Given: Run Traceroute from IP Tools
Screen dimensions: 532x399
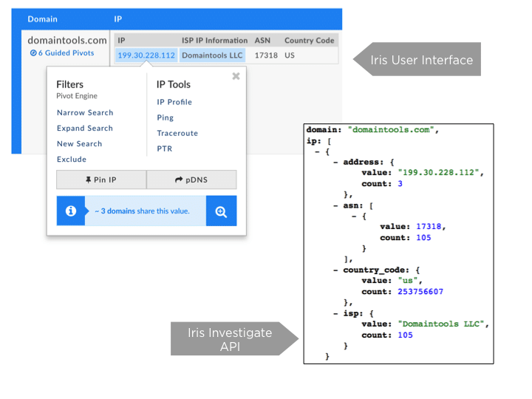Looking at the screenshot, I should pyautogui.click(x=177, y=133).
